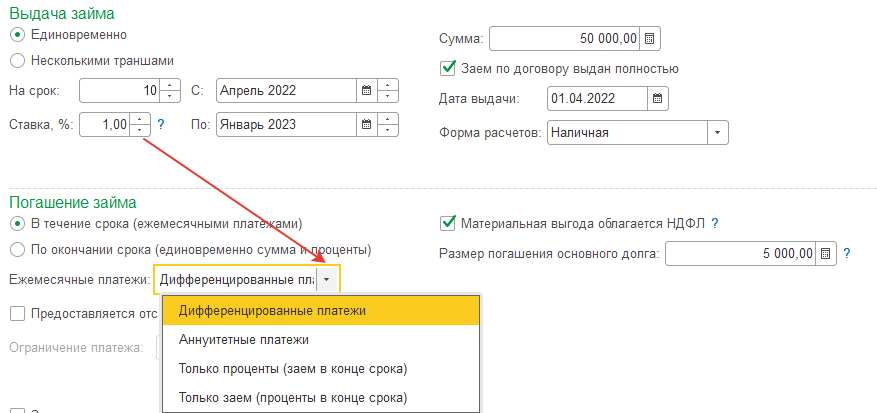The width and height of the screenshot is (877, 413).
Task: Click help icon next to Ставка
Action: 160,125
